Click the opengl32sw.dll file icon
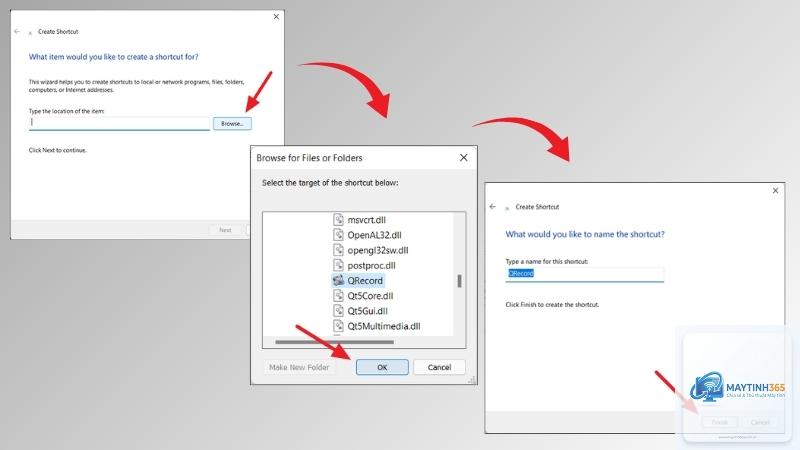 (338, 250)
